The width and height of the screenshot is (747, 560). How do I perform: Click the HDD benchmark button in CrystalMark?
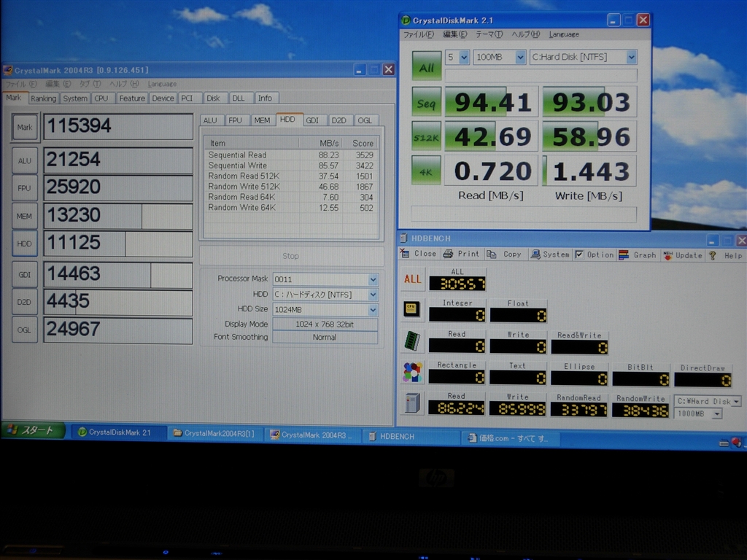(25, 244)
